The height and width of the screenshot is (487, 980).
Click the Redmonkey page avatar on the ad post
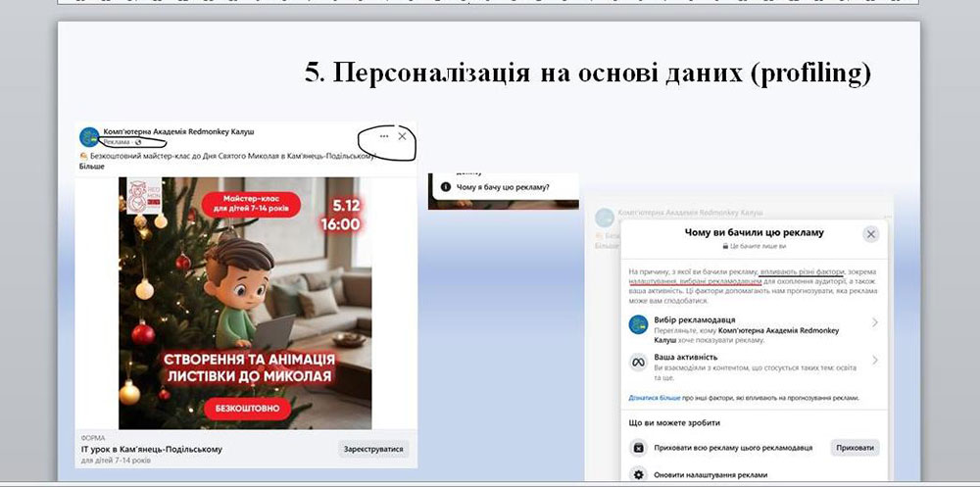88,135
